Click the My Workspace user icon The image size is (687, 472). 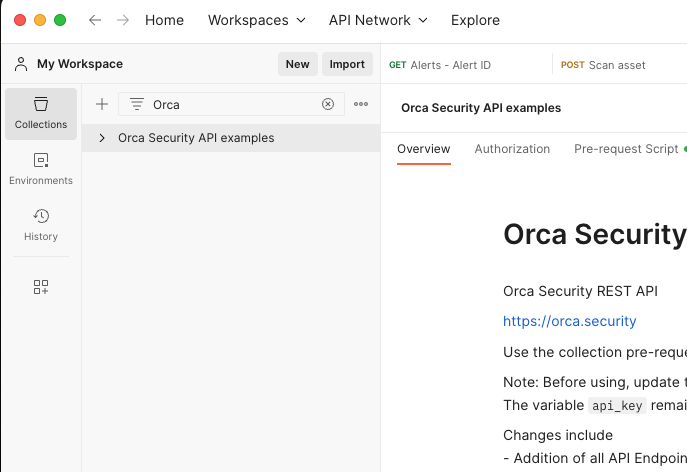point(21,64)
